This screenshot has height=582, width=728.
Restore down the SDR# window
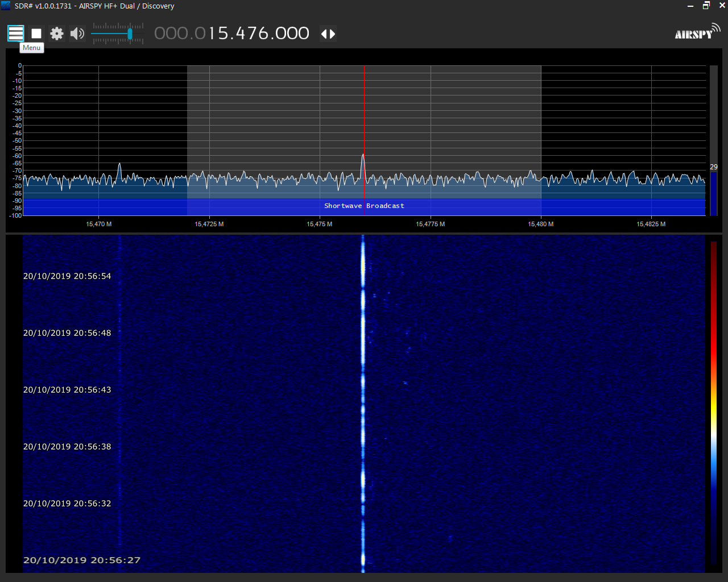click(706, 6)
